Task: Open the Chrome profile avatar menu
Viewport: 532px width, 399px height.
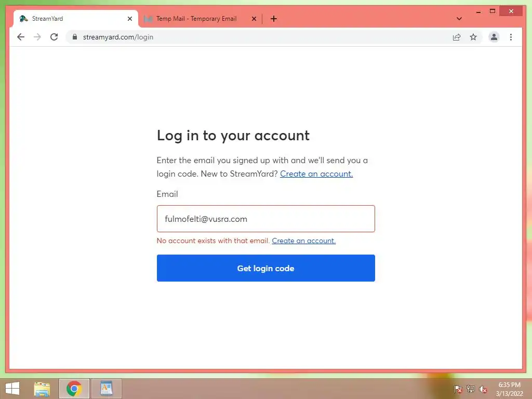Action: point(494,37)
